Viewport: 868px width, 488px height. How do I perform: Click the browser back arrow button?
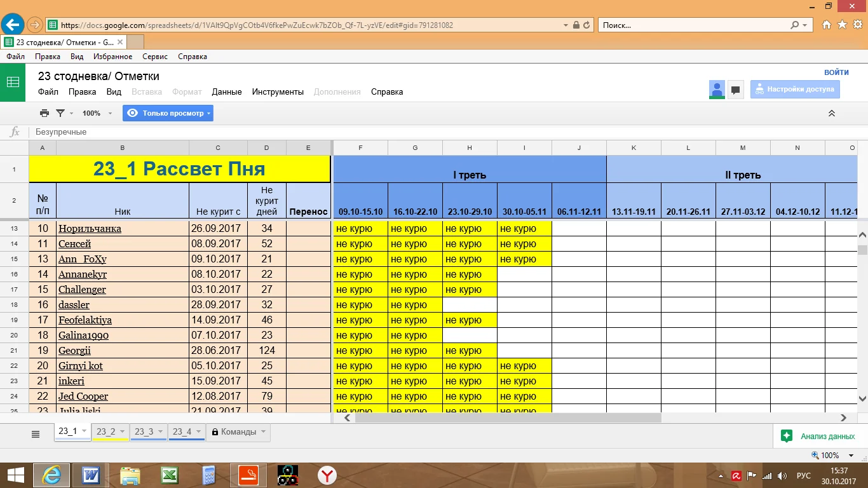[13, 25]
